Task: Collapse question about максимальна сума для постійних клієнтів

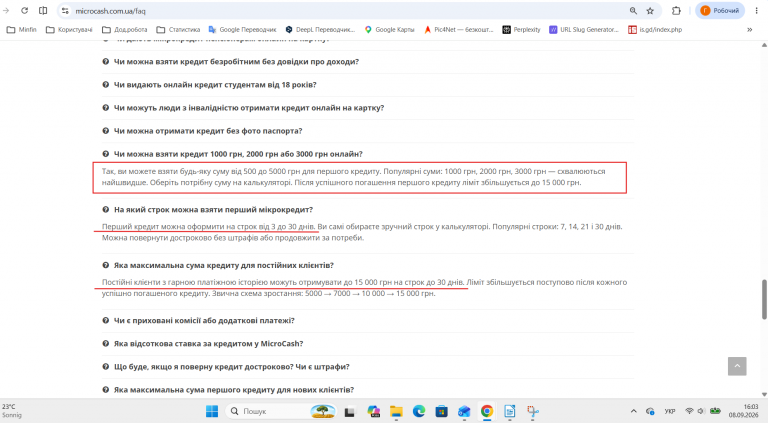Action: (x=223, y=265)
